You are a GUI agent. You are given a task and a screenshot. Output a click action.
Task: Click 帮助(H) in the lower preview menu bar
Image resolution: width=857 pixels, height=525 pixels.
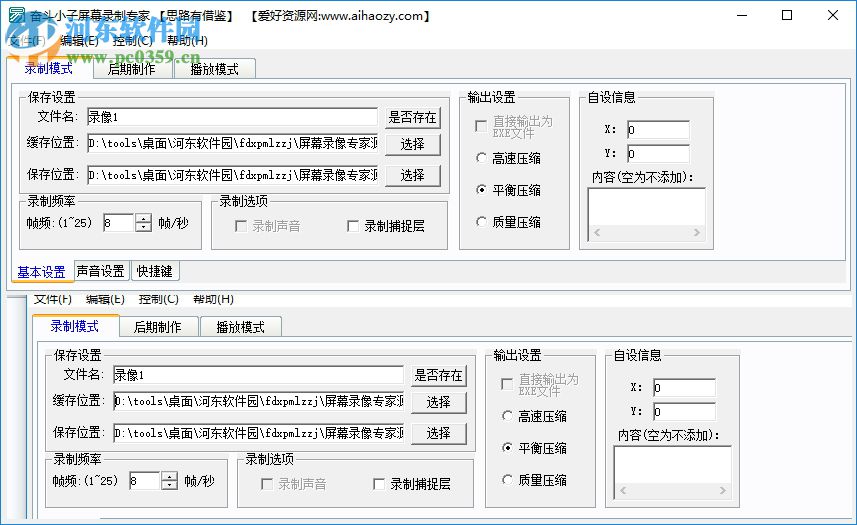click(x=213, y=299)
